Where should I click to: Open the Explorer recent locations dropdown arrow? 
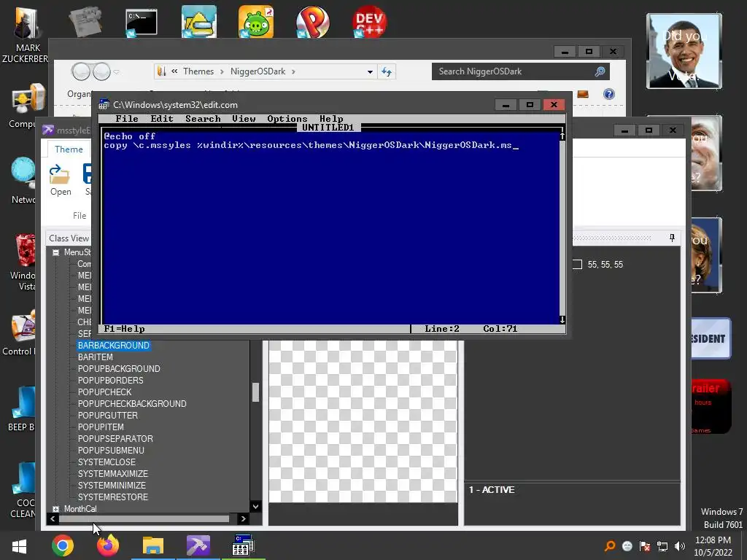116,72
